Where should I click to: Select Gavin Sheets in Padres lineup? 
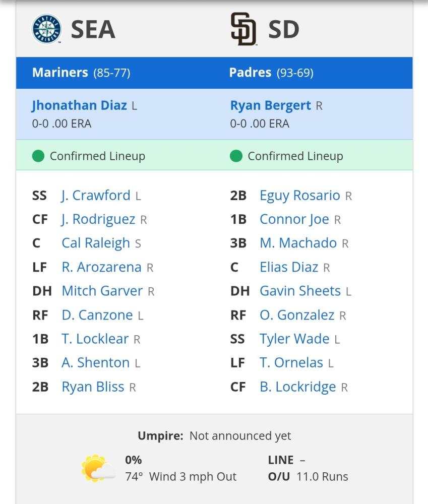[x=300, y=291]
